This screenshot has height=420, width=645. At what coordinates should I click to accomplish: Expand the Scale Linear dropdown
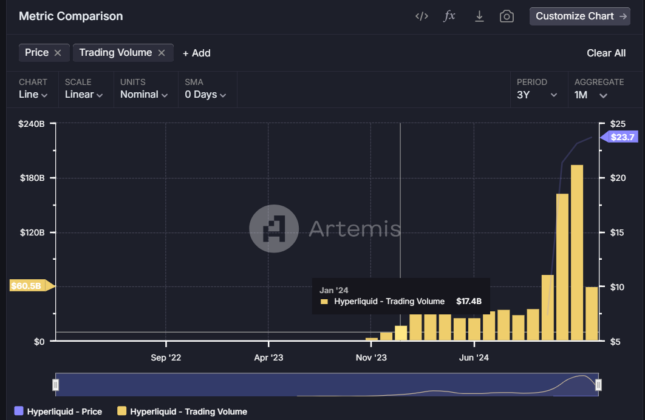pos(85,95)
